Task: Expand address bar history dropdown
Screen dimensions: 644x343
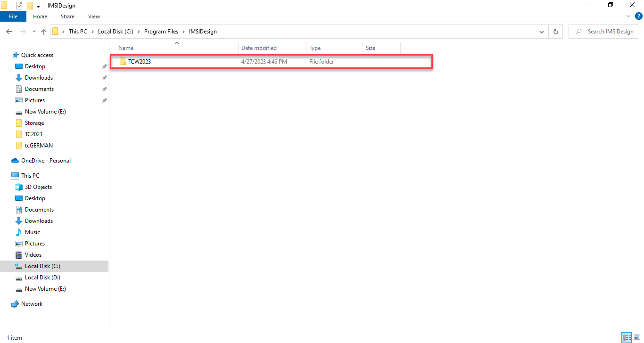Action: [x=542, y=32]
